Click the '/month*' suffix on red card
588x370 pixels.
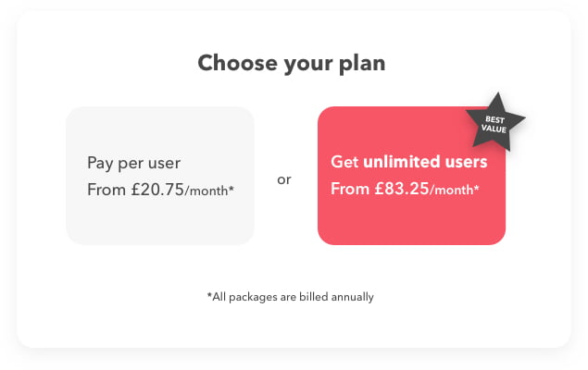coord(454,190)
